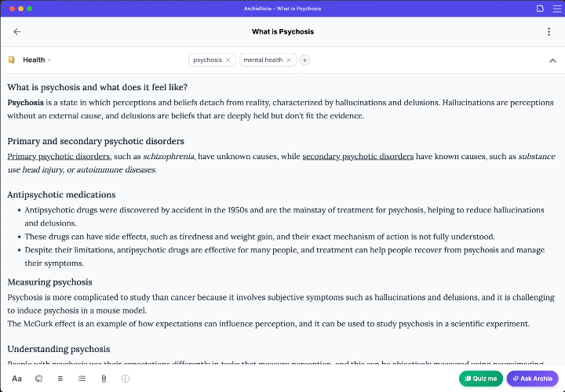
Task: Open the Health notebook dropdown
Action: click(x=36, y=60)
